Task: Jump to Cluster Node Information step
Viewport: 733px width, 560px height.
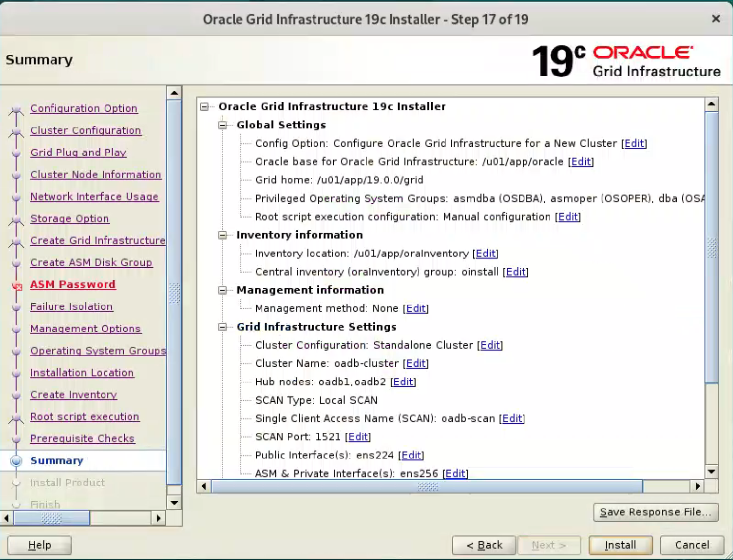Action: coord(96,175)
